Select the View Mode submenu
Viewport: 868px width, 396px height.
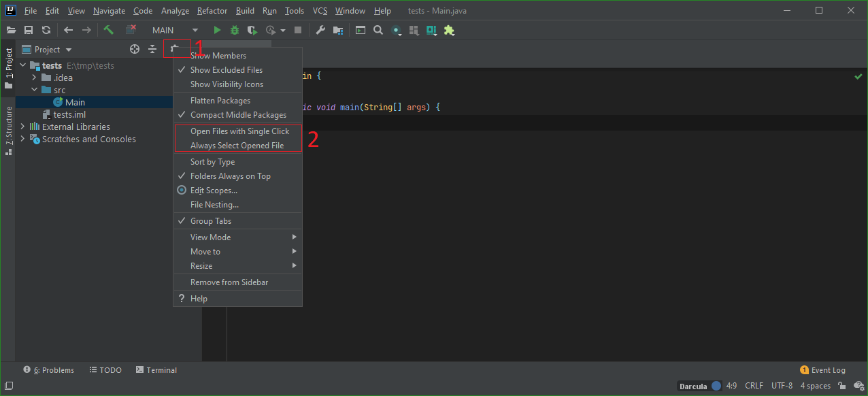[x=210, y=237]
